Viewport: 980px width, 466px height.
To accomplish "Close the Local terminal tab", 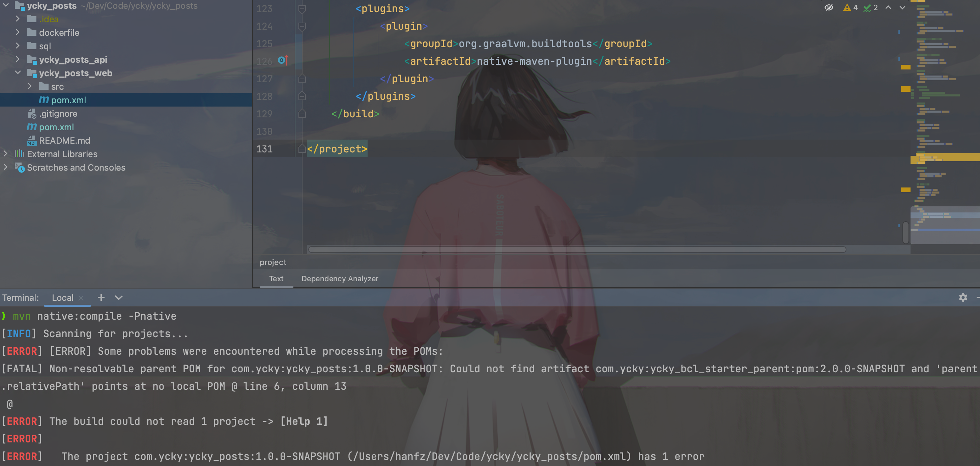I will tap(81, 298).
